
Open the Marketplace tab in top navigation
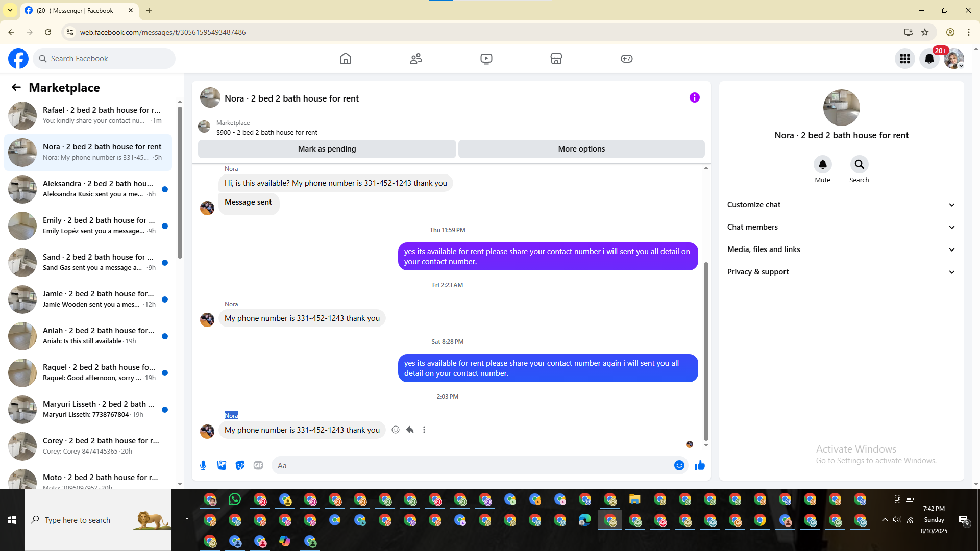click(x=556, y=59)
